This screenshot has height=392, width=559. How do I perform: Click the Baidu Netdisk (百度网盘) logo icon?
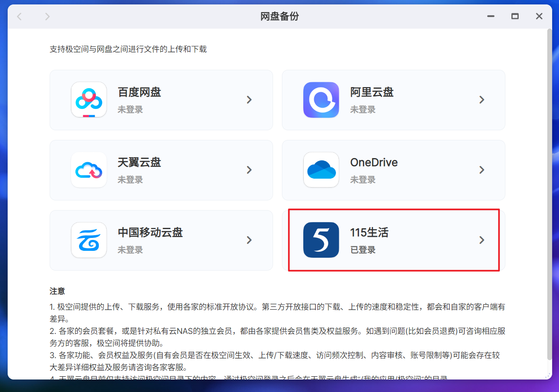click(89, 100)
